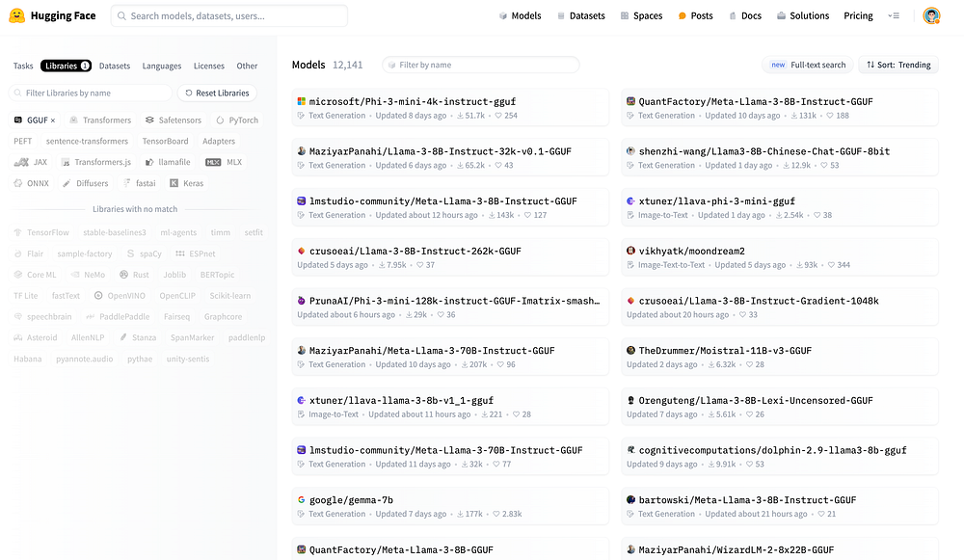The height and width of the screenshot is (560, 964).
Task: Open vikhyatk/moondream2 model page
Action: (x=691, y=251)
